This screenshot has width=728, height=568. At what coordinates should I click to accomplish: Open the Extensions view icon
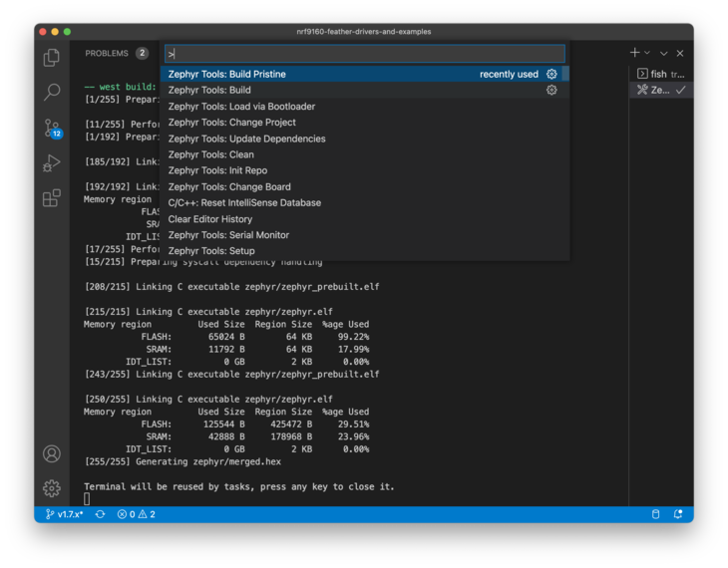pyautogui.click(x=52, y=198)
